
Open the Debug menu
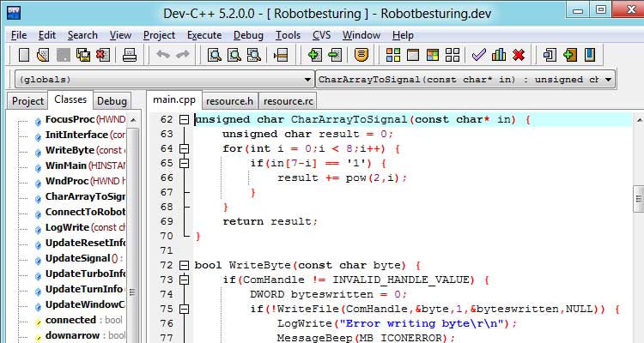tap(248, 35)
